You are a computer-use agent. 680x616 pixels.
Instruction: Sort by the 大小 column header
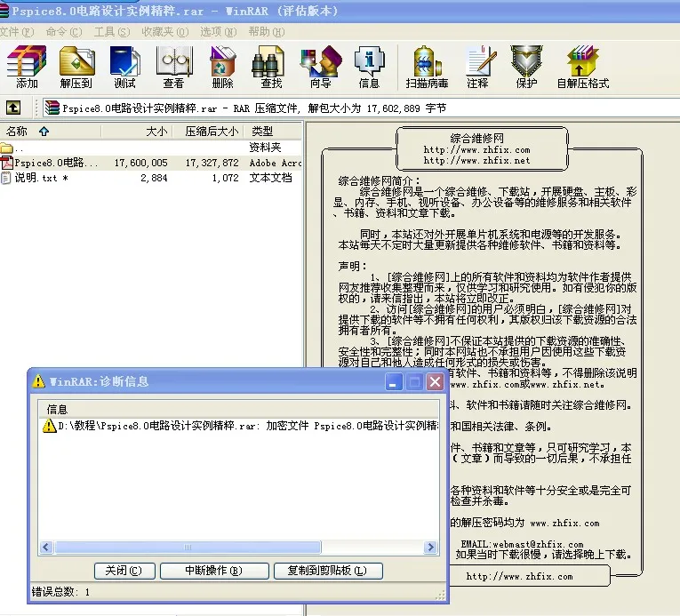point(137,131)
